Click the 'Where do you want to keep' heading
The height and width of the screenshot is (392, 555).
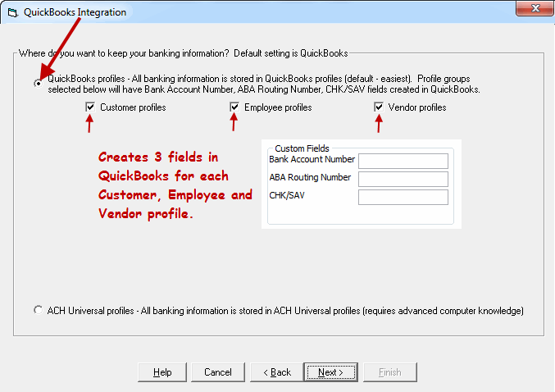pyautogui.click(x=184, y=53)
